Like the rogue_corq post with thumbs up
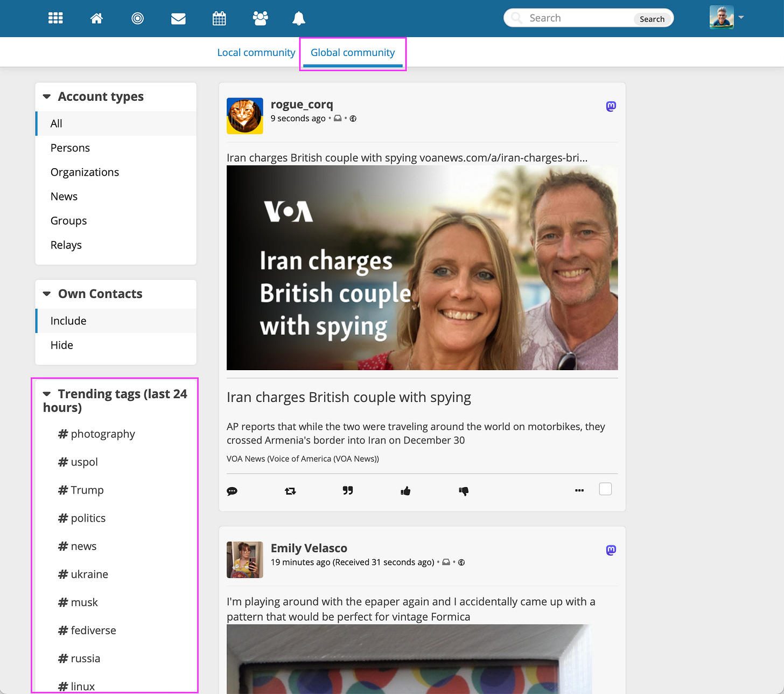The width and height of the screenshot is (784, 694). pos(405,490)
